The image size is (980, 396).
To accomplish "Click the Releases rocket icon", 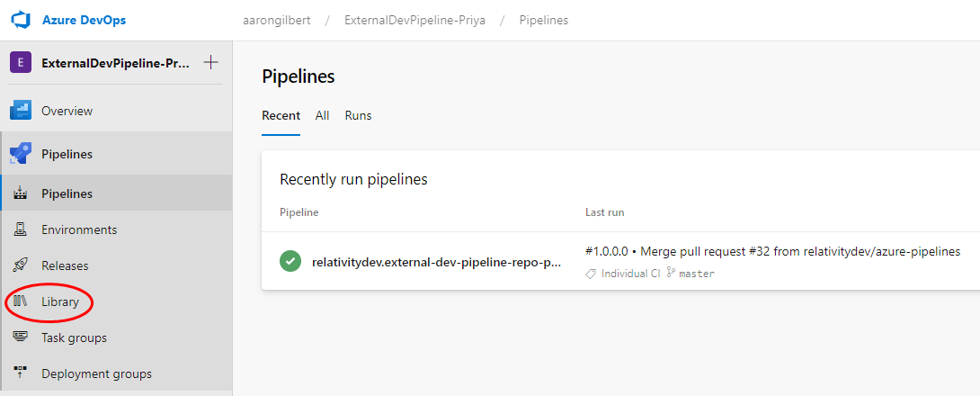I will click(x=21, y=265).
